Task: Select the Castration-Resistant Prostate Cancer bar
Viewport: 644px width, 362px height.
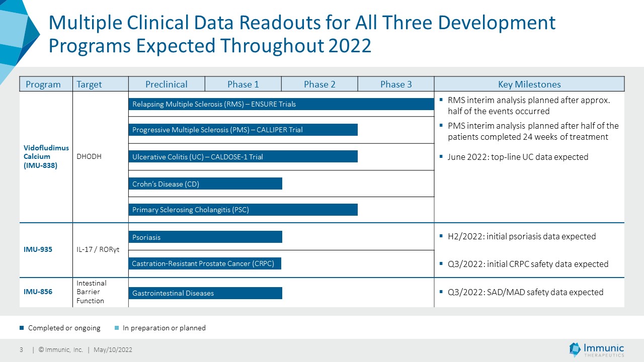Action: pyautogui.click(x=205, y=263)
